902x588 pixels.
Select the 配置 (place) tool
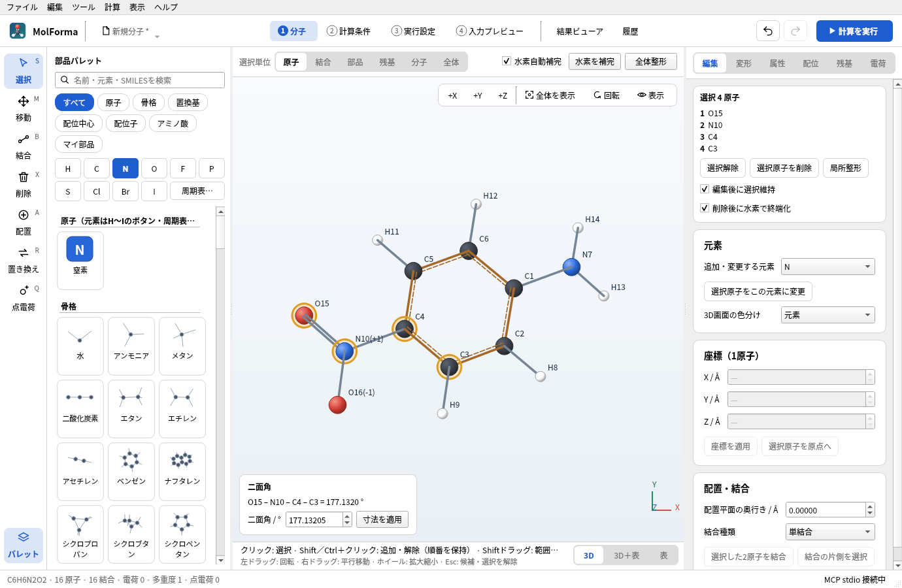[24, 222]
